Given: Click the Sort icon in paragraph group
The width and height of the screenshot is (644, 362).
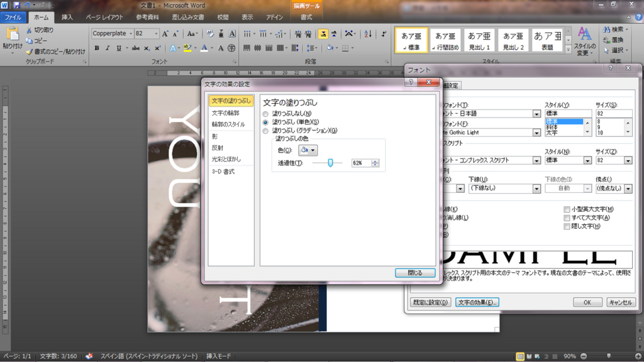Looking at the screenshot, I should click(368, 34).
